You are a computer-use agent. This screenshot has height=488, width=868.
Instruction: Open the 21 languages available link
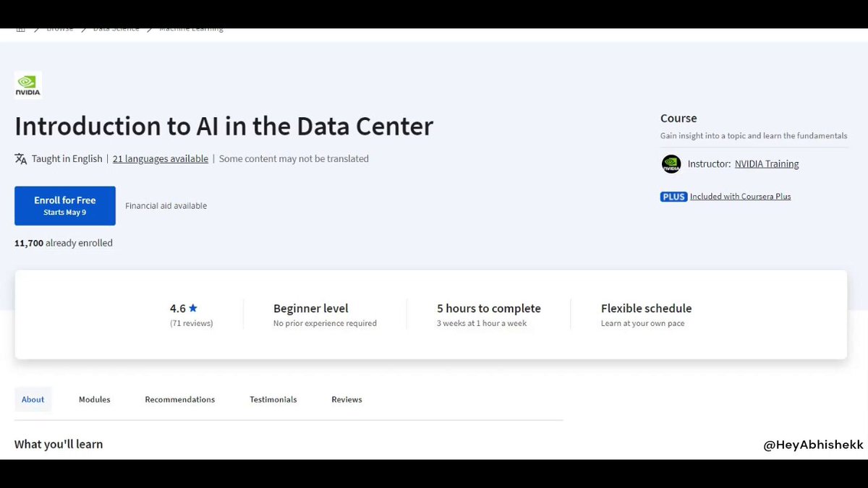click(x=160, y=159)
